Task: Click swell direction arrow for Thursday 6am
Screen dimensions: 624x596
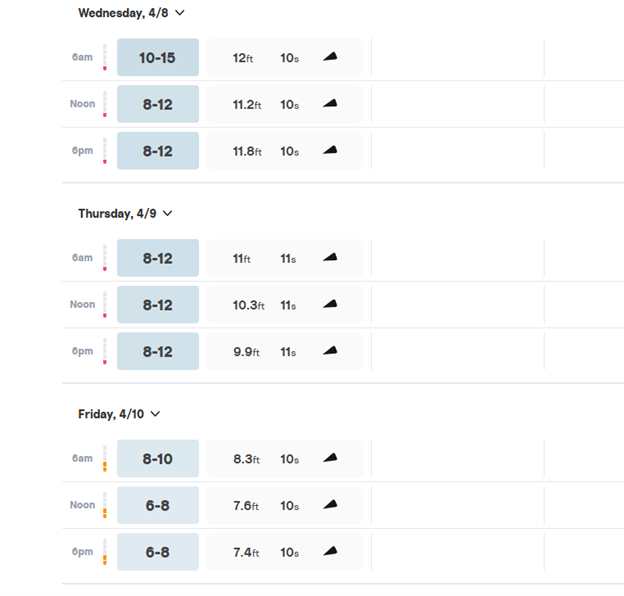Action: click(330, 258)
